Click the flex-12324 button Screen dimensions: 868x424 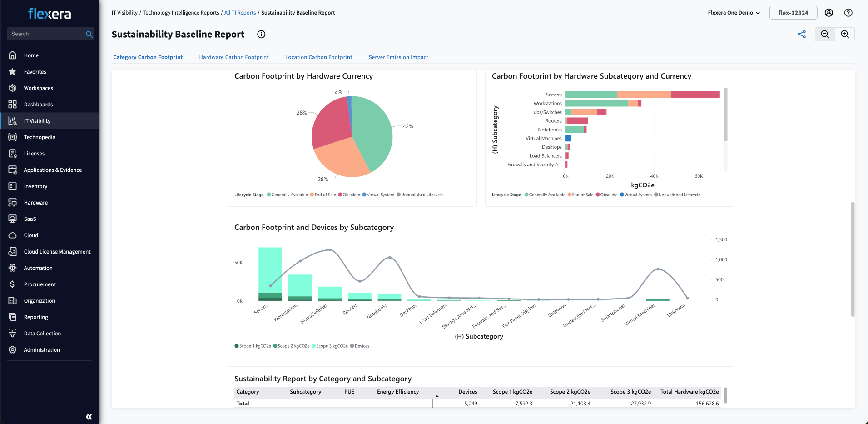(793, 13)
